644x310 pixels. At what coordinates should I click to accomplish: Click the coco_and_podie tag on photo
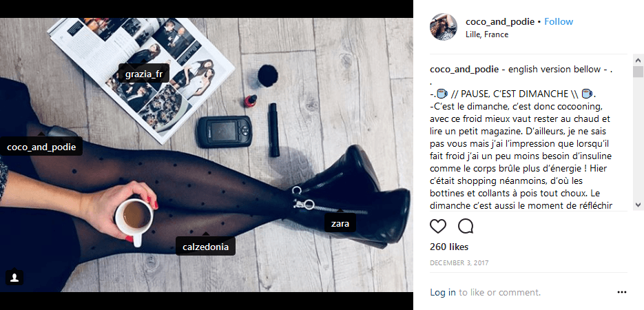coord(41,147)
